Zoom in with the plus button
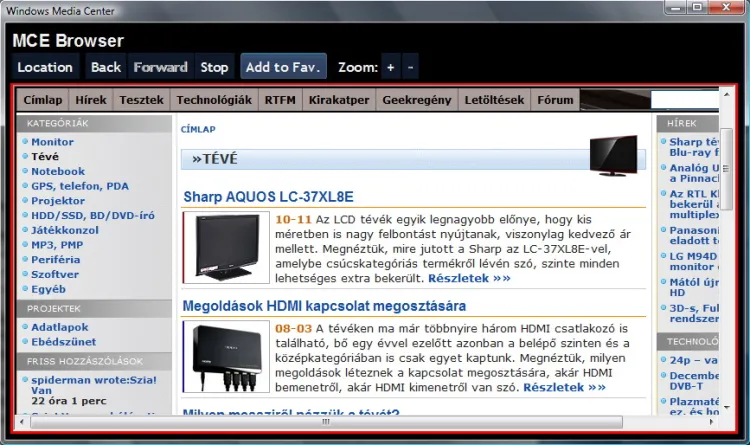Image resolution: width=750 pixels, height=445 pixels. [x=390, y=67]
